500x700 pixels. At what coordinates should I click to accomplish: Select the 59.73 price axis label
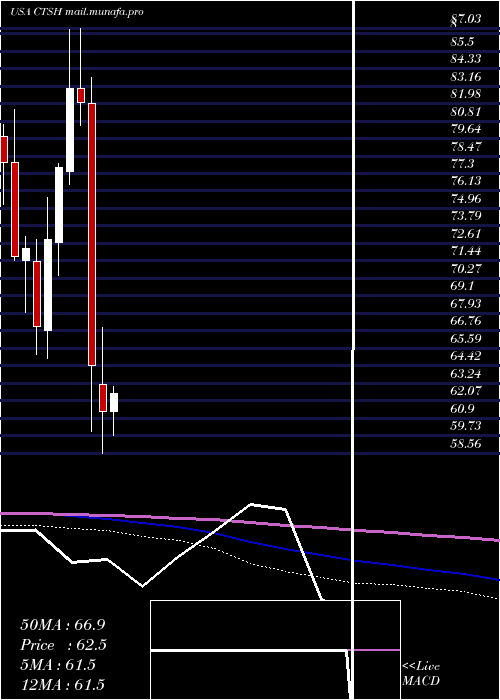466,425
